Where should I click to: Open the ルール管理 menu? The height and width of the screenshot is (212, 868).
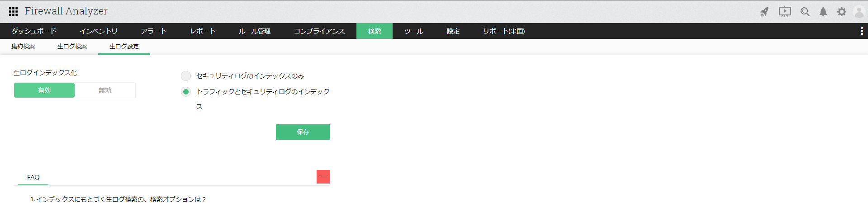254,31
